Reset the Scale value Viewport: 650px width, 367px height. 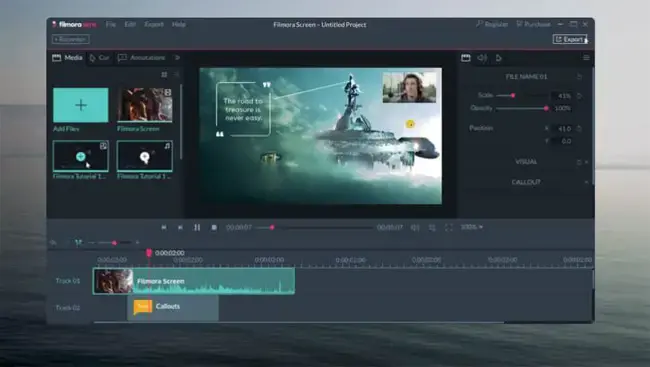580,96
